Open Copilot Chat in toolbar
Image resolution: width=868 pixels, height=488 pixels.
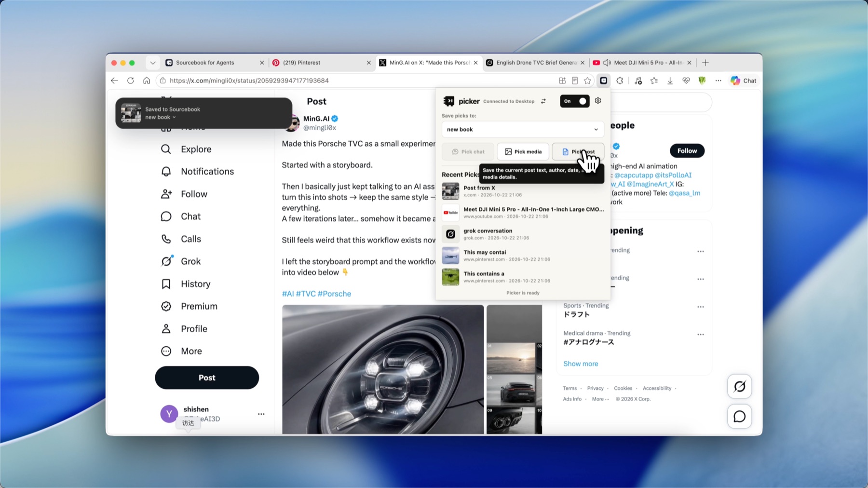[x=743, y=81]
